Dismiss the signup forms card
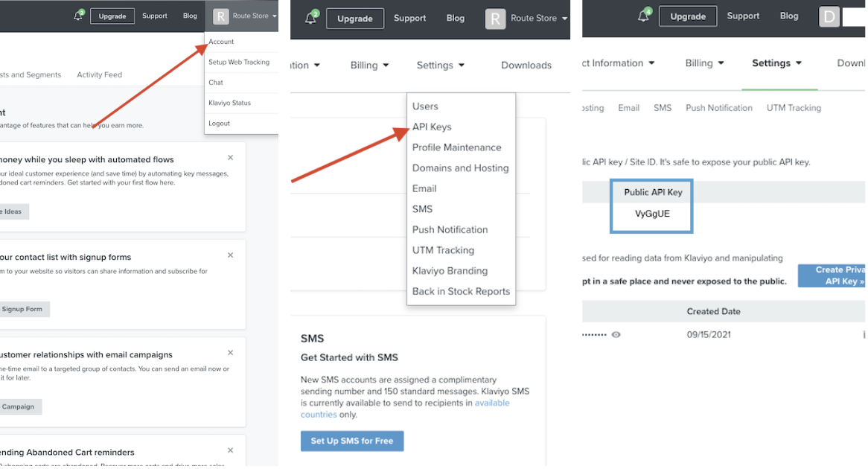 click(x=230, y=255)
